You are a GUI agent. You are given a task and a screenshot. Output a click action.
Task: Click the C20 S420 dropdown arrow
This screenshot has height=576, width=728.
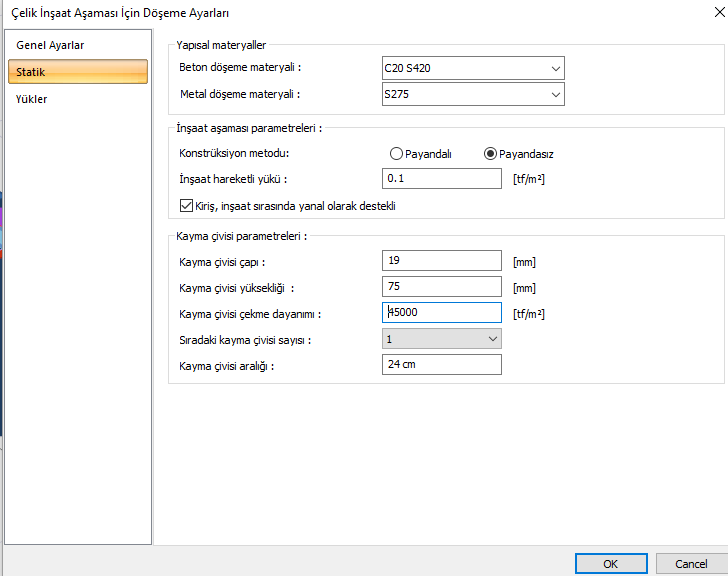(x=555, y=68)
